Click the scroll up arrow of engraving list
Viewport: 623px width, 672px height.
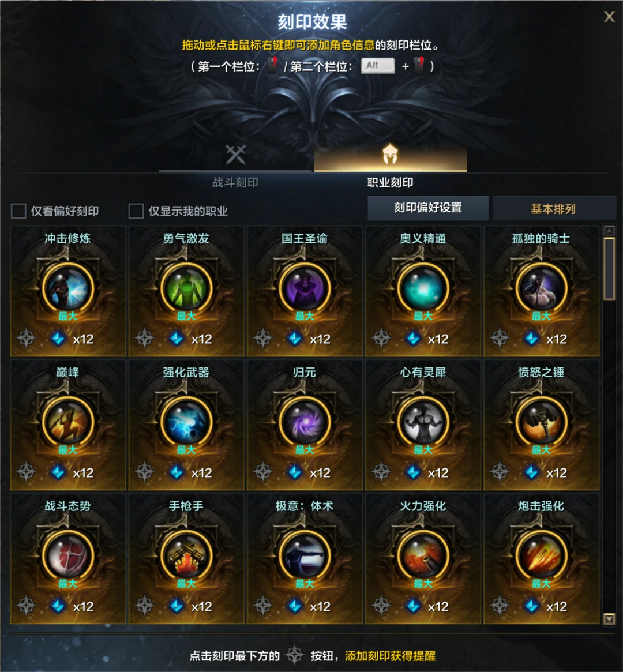tap(609, 231)
